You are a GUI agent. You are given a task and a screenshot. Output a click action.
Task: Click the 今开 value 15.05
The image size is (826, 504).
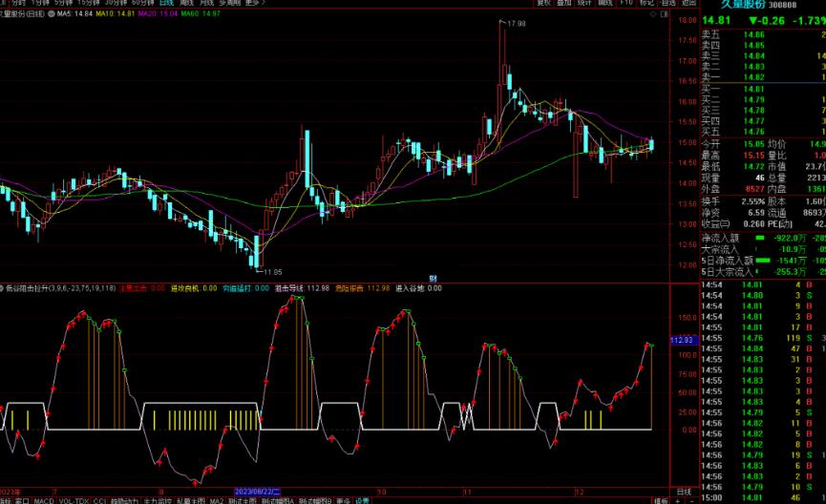753,144
